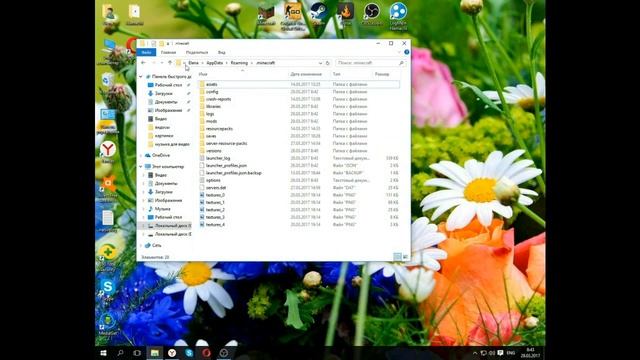Open the Yandex browser desktop icon
640x360 pixels.
click(108, 150)
